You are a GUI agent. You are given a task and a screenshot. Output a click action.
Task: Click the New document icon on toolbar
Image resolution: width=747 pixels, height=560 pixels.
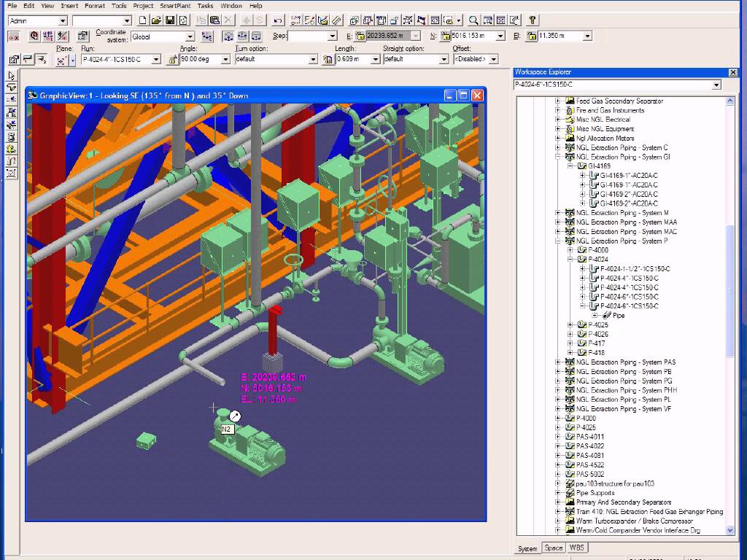tap(143, 20)
